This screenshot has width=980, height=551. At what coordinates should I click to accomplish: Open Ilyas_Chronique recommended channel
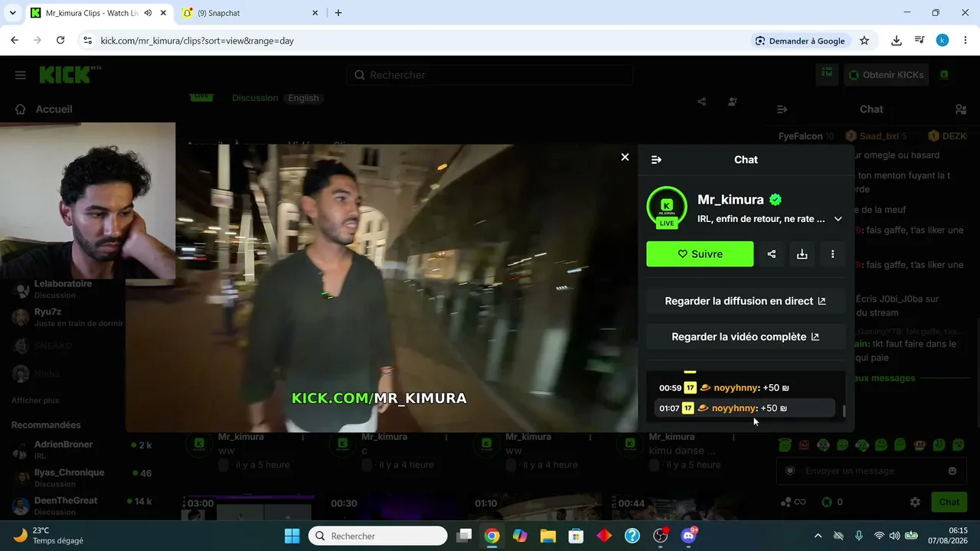82,478
